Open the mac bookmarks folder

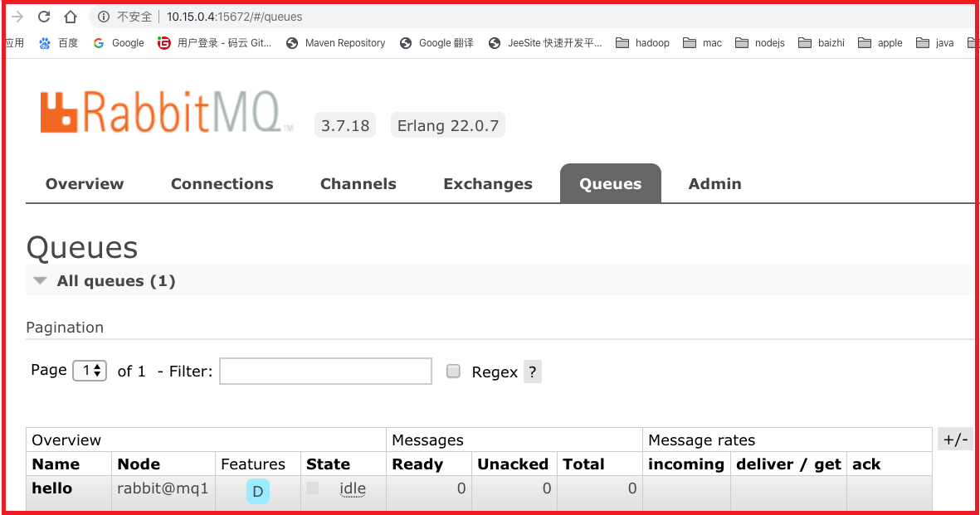(x=703, y=43)
